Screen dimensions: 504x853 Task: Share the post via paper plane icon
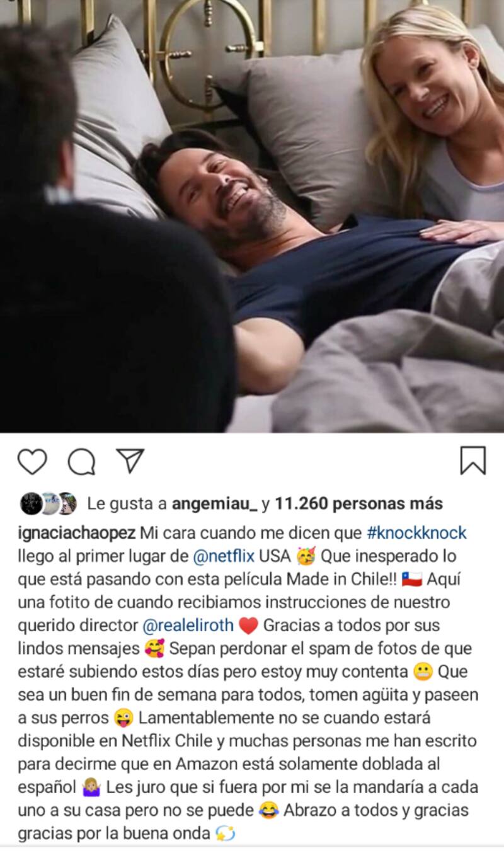tap(130, 461)
